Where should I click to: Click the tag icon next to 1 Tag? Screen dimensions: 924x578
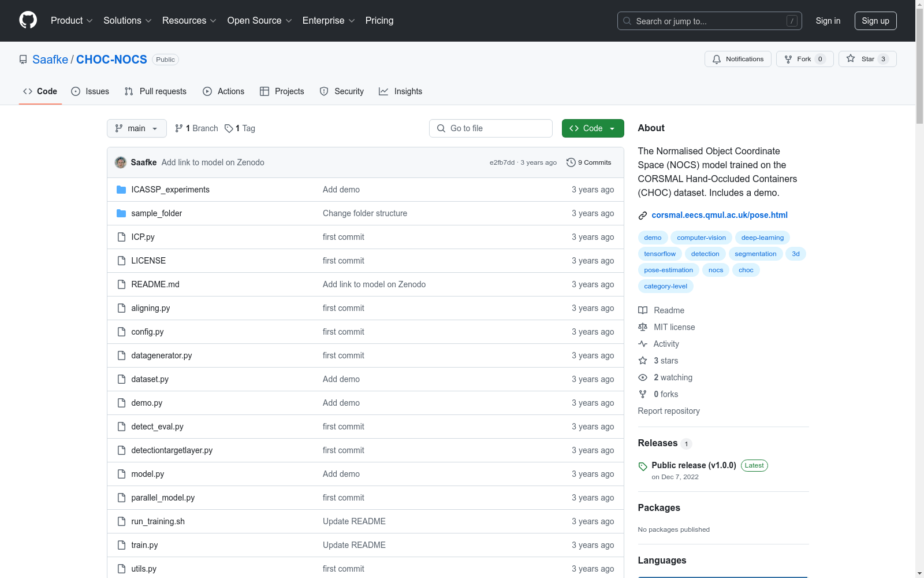tap(229, 128)
